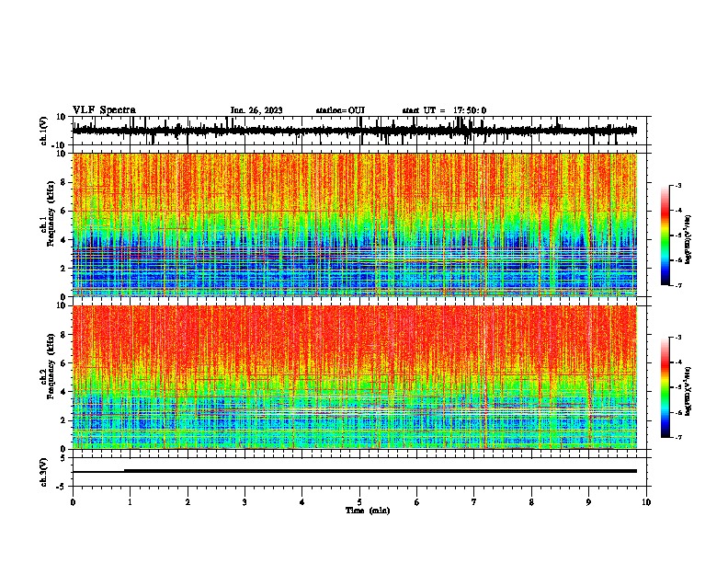Click the ch.1 colorbar unit label
This screenshot has height=563, width=728.
click(x=688, y=239)
